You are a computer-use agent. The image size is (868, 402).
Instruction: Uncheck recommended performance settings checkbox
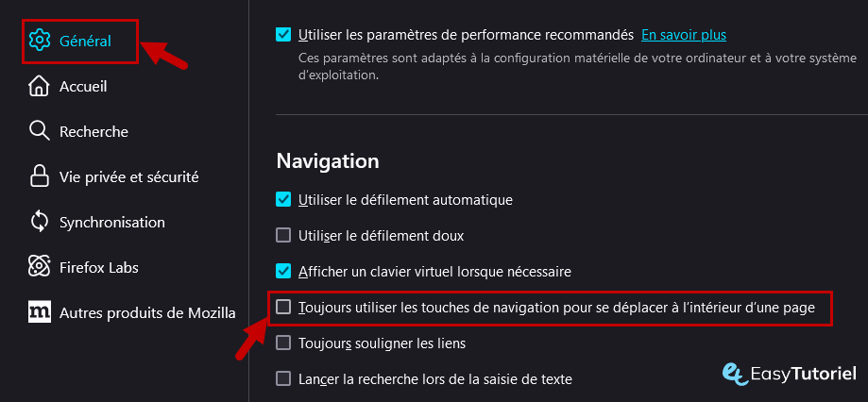pos(283,35)
